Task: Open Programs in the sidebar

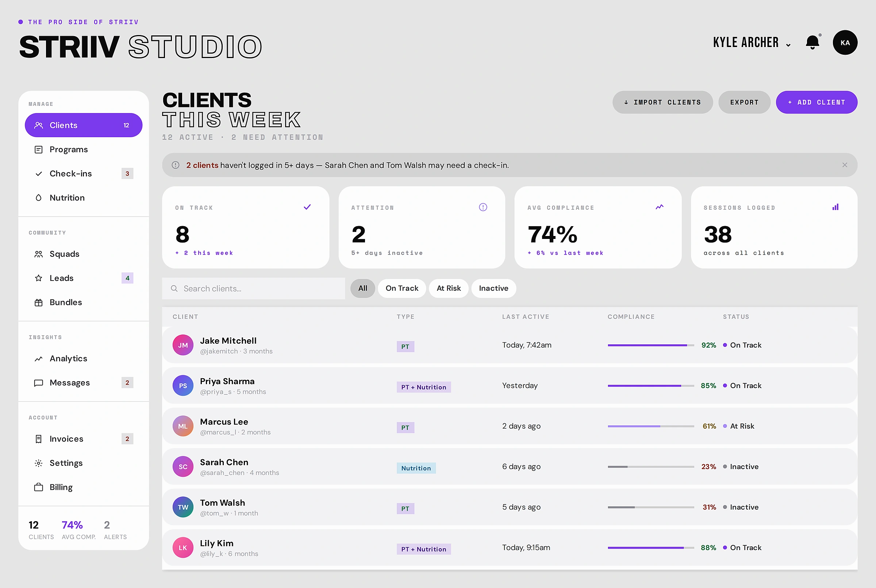Action: (x=84, y=150)
